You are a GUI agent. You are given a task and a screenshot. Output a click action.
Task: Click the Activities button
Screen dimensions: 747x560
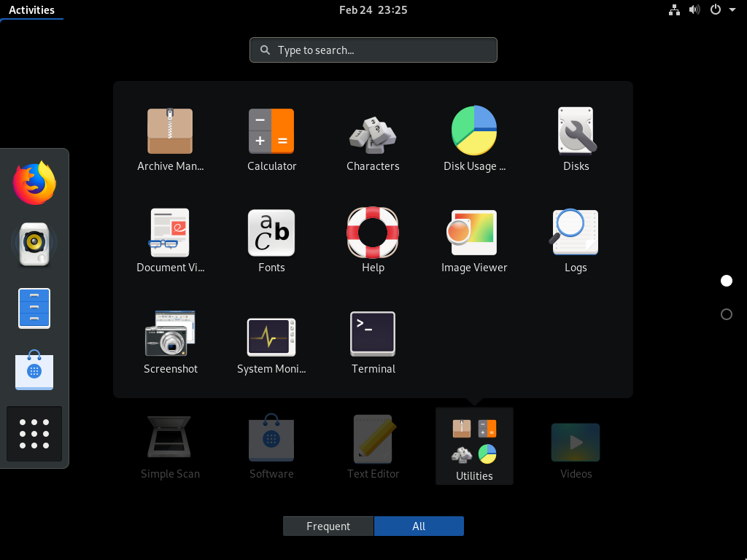(x=31, y=10)
